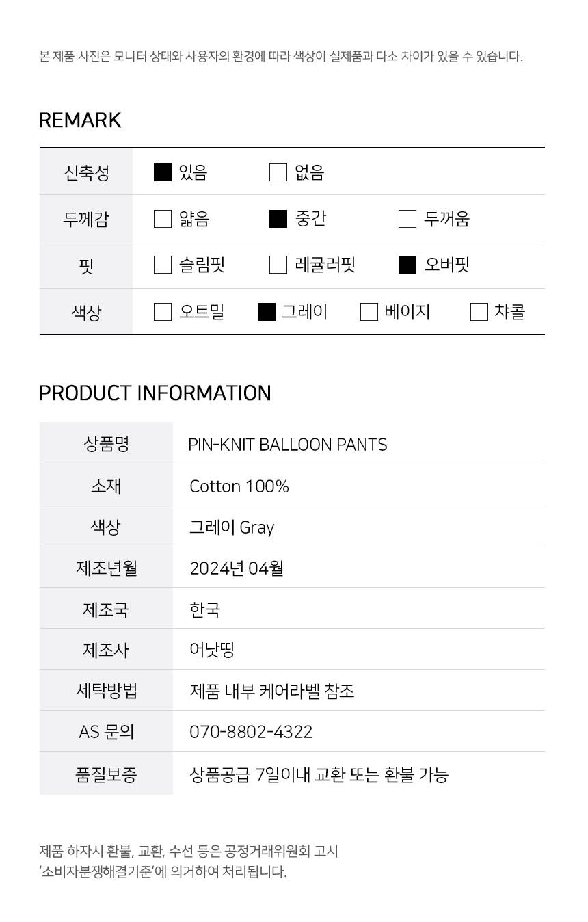
Task: Tick the 두꺼움 thickness checkbox
Action: (407, 219)
